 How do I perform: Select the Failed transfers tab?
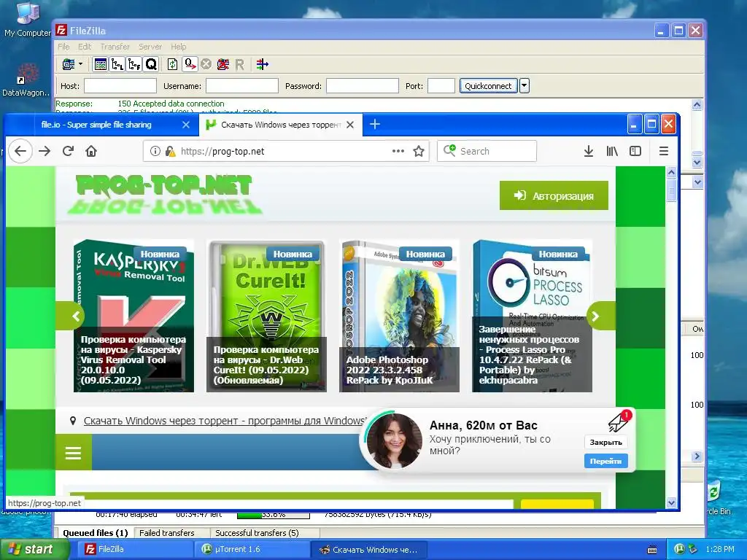tap(167, 533)
